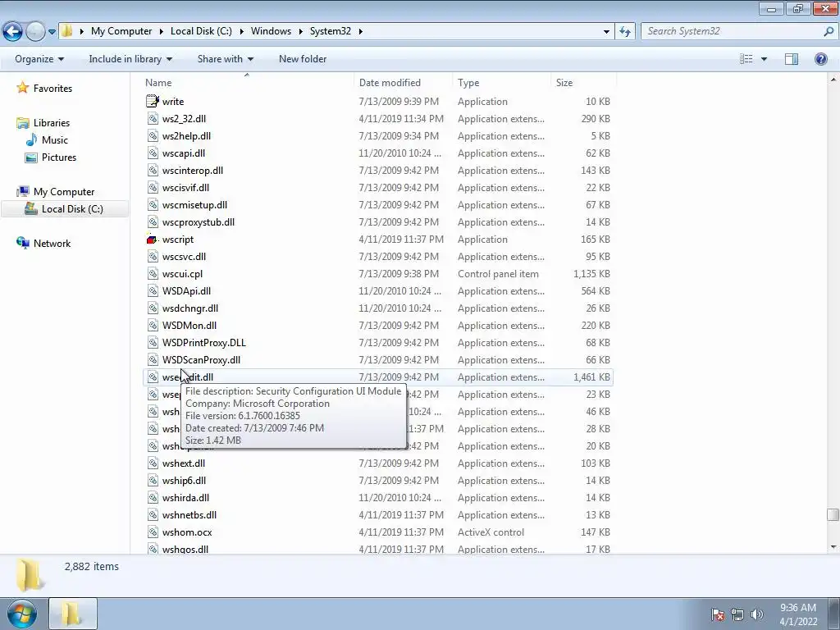Select the wscript application icon
This screenshot has width=840, height=630.
coord(153,239)
